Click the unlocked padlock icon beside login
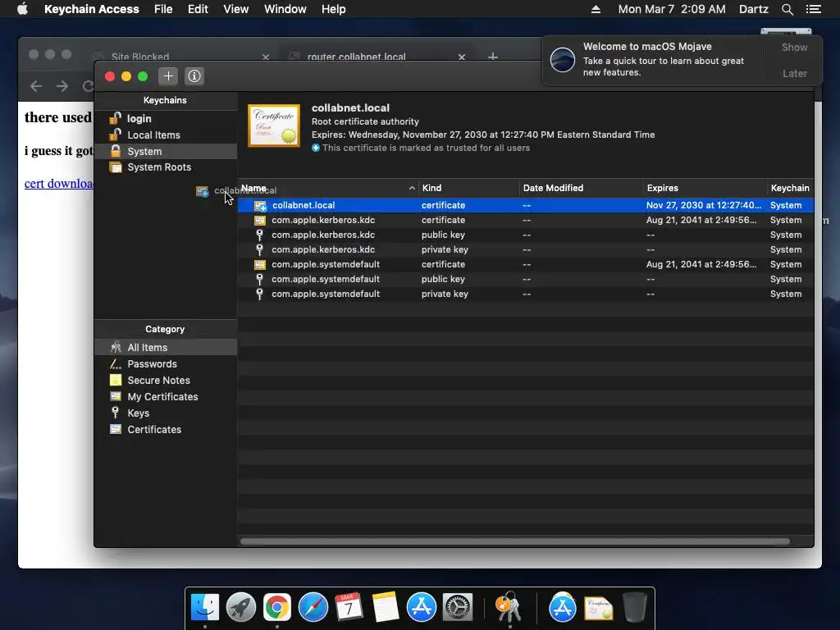The height and width of the screenshot is (630, 840). point(115,118)
